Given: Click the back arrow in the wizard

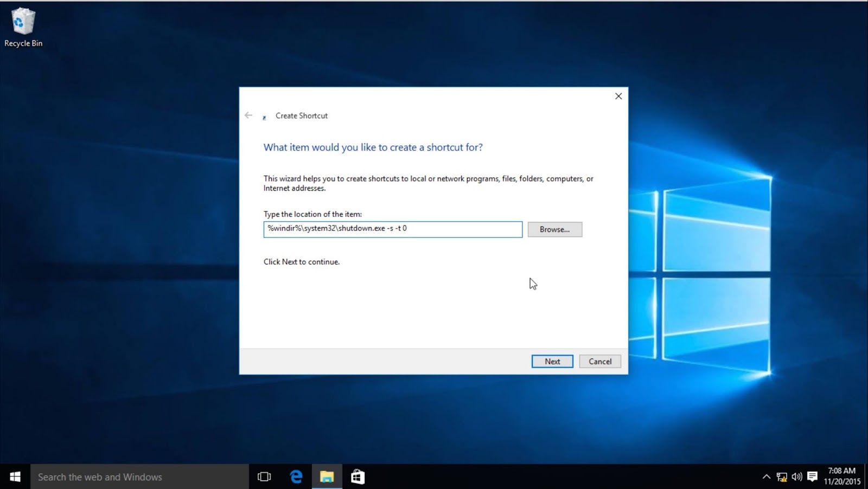Looking at the screenshot, I should (x=248, y=115).
